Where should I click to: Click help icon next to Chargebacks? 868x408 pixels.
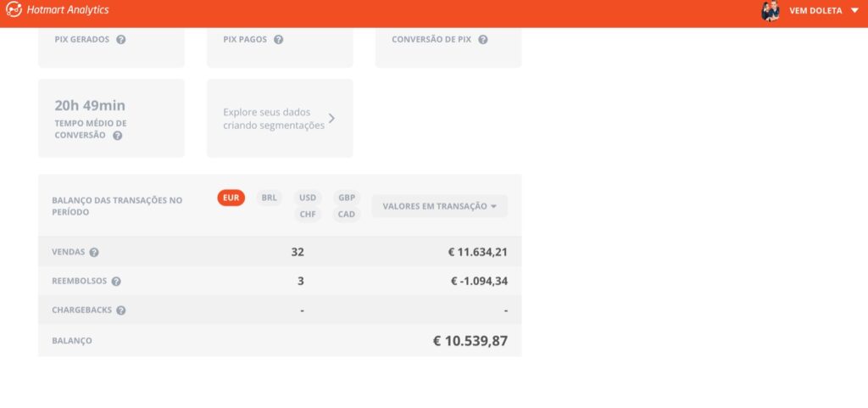(x=121, y=310)
